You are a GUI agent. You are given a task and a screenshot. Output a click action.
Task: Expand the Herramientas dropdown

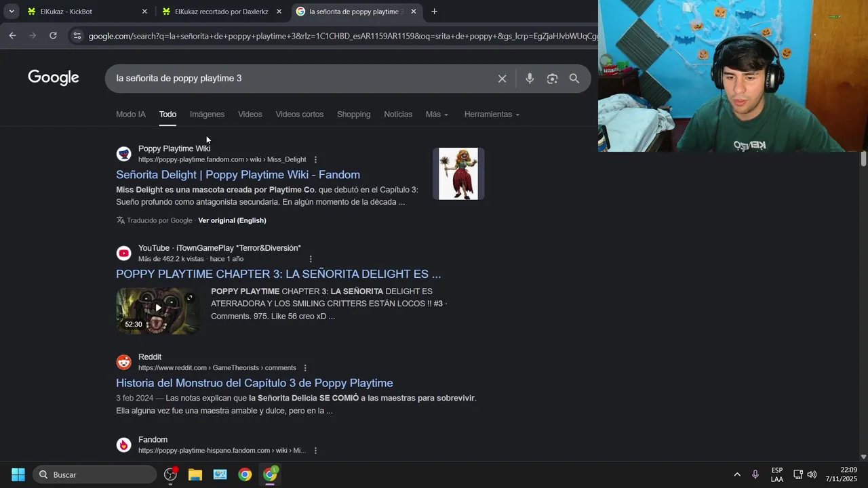(492, 115)
